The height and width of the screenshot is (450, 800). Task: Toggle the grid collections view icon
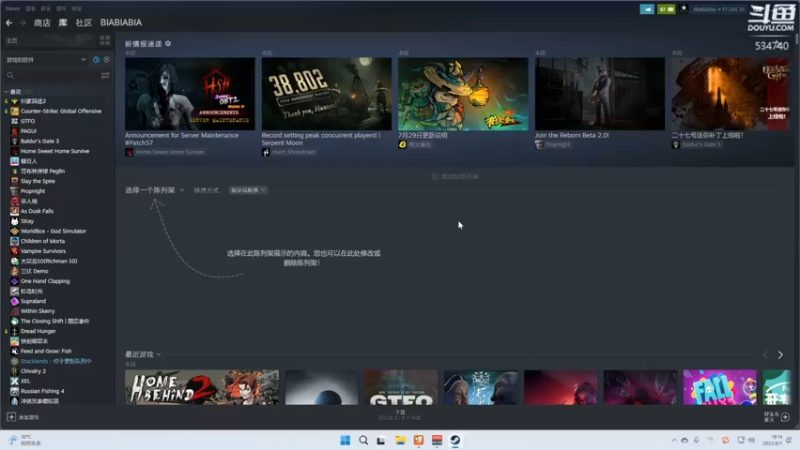105,40
